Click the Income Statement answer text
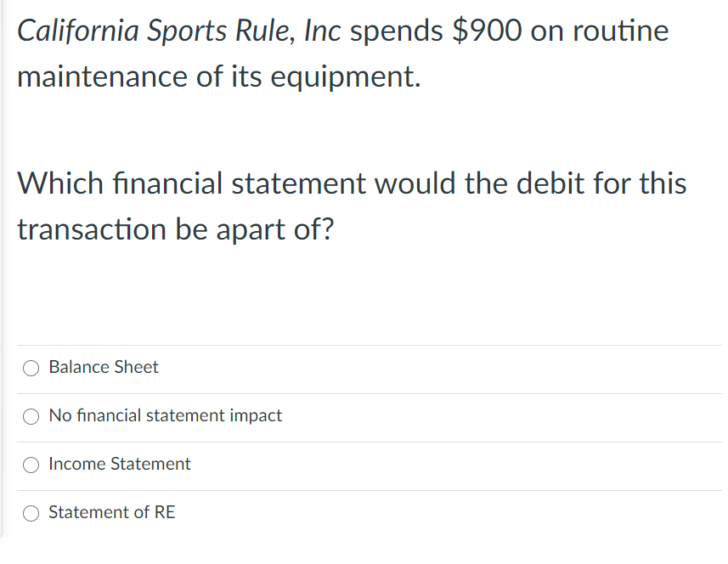The image size is (728, 564). (x=119, y=464)
